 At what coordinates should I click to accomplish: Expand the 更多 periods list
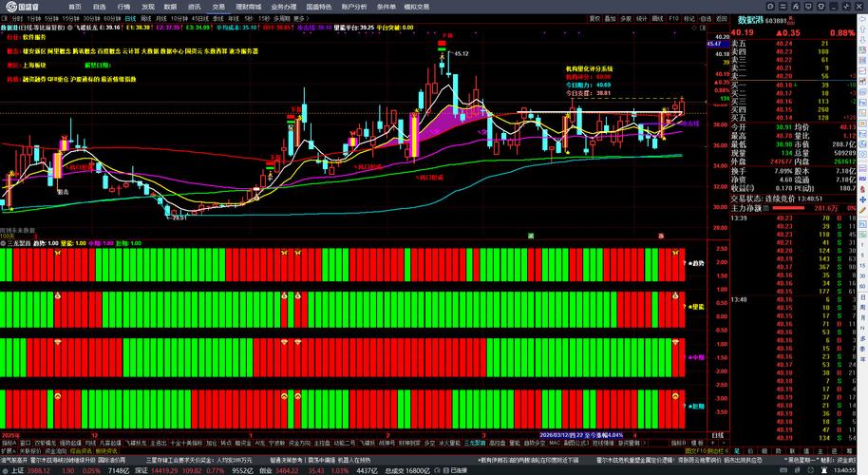[x=299, y=19]
